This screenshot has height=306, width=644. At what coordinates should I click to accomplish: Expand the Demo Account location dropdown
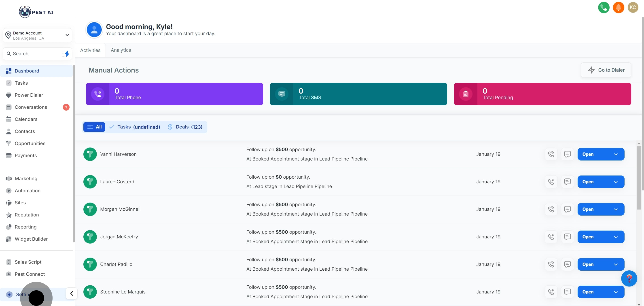[x=67, y=35]
